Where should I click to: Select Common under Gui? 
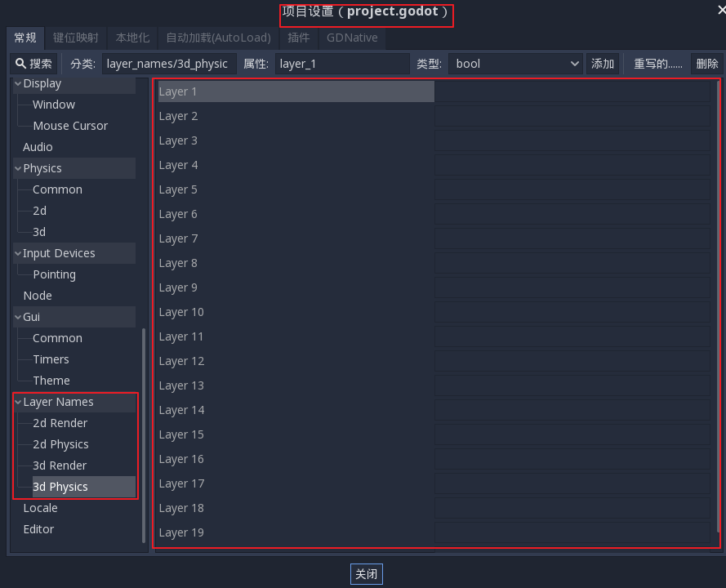point(57,338)
